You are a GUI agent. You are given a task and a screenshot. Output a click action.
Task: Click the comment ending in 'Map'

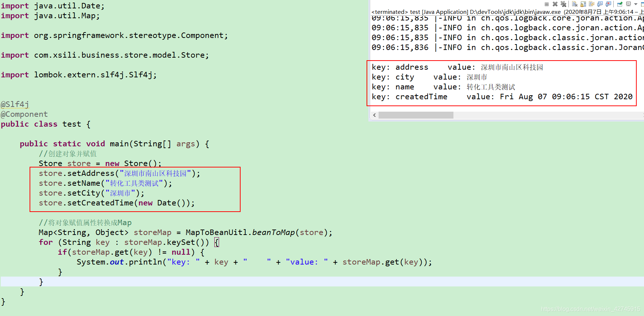[85, 223]
